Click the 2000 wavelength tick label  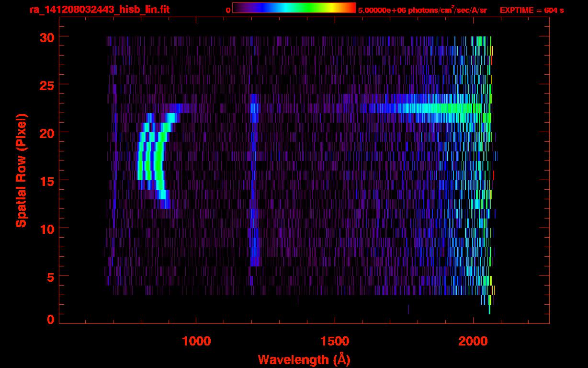[x=473, y=341]
